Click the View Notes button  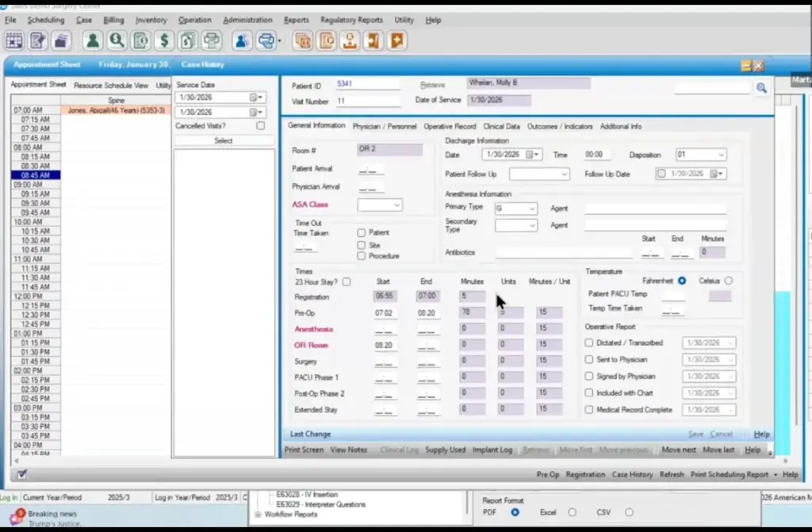tap(349, 450)
